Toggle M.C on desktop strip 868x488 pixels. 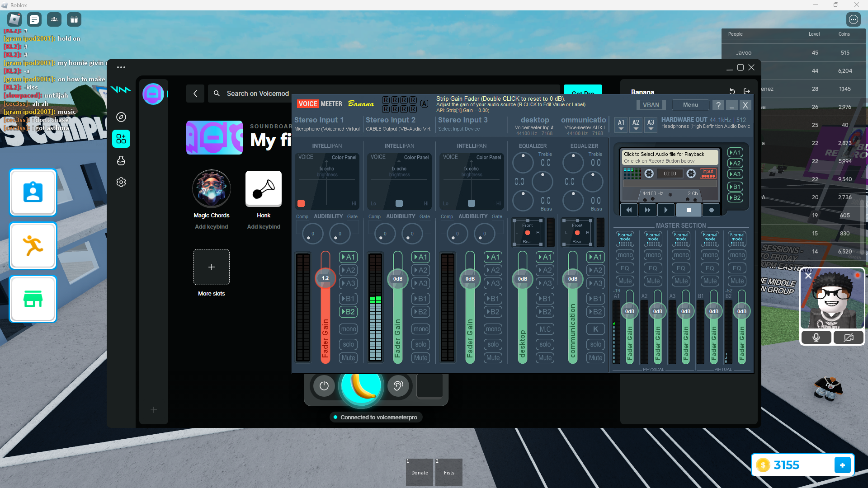pyautogui.click(x=545, y=329)
